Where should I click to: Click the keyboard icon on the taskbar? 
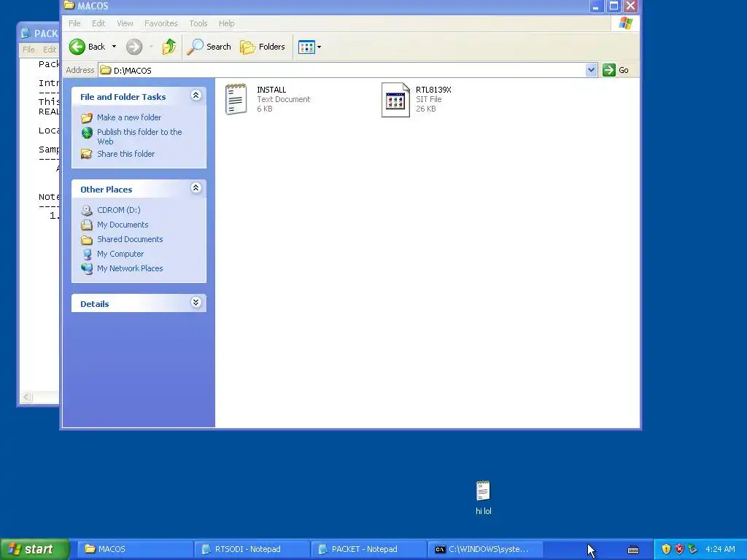point(633,550)
